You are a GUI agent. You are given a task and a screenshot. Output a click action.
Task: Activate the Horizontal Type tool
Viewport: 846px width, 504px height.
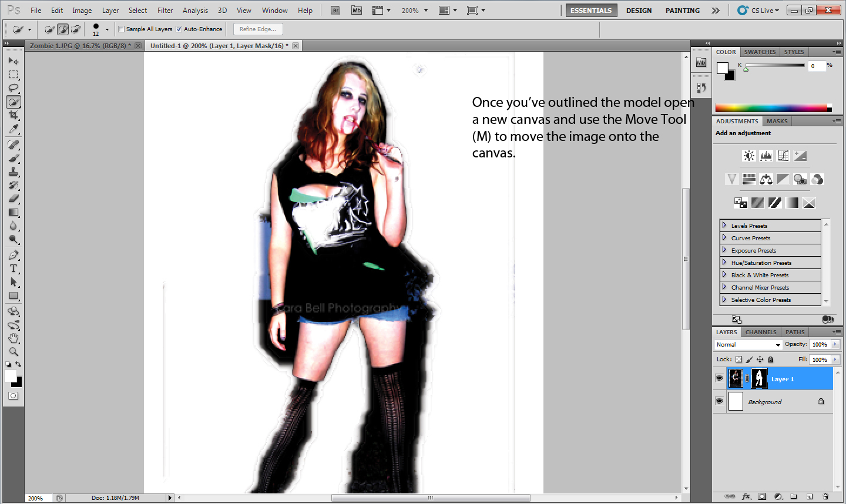tap(14, 268)
